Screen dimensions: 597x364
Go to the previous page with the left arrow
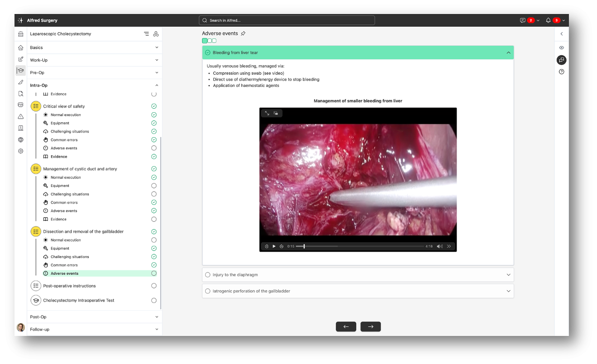coord(346,326)
